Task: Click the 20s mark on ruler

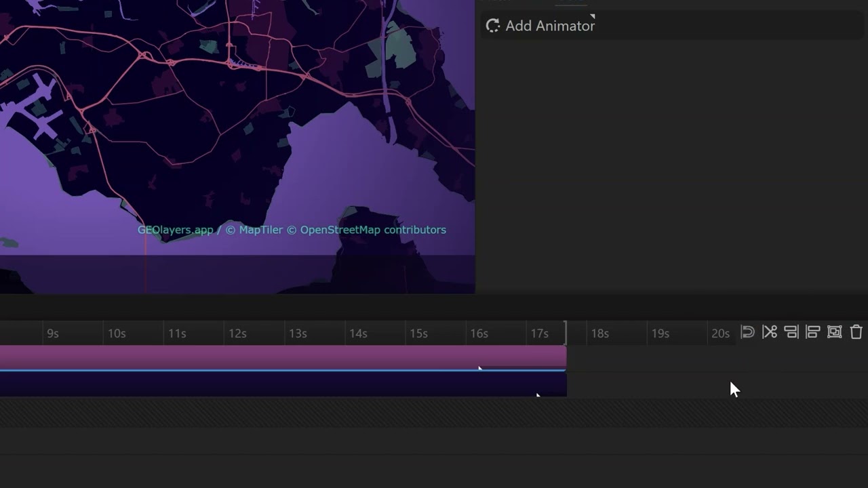Action: [720, 333]
